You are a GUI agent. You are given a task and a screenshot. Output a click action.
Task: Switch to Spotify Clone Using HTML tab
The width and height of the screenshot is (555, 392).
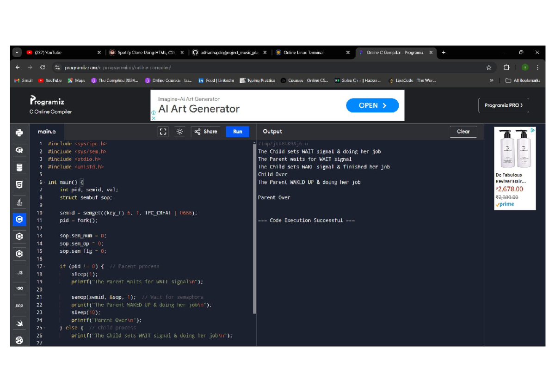coord(146,53)
